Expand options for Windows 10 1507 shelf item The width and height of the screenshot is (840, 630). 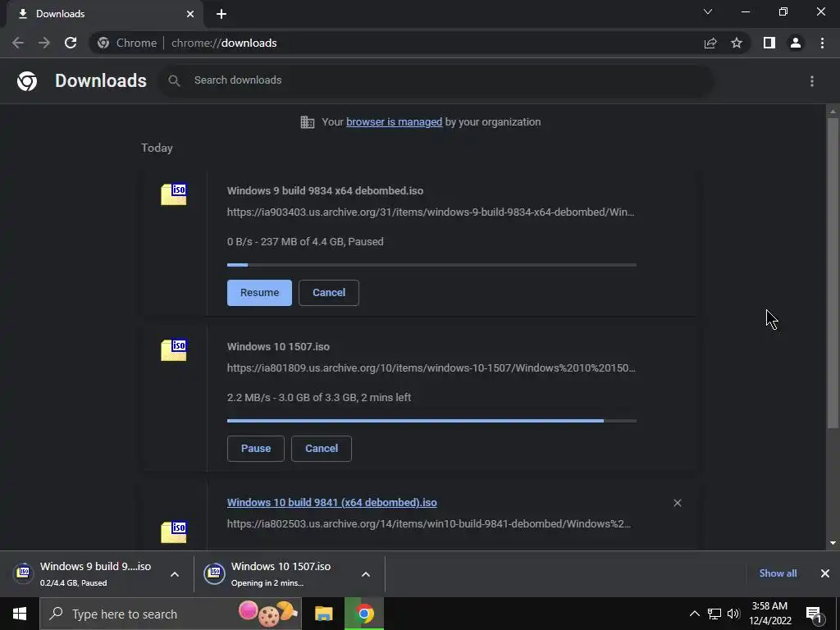(365, 574)
